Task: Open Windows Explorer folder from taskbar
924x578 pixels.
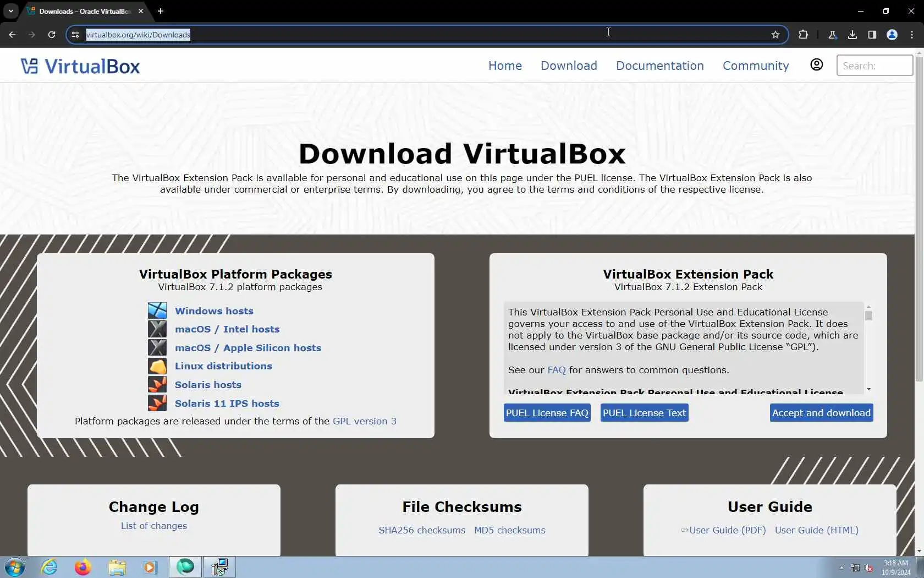Action: click(117, 567)
